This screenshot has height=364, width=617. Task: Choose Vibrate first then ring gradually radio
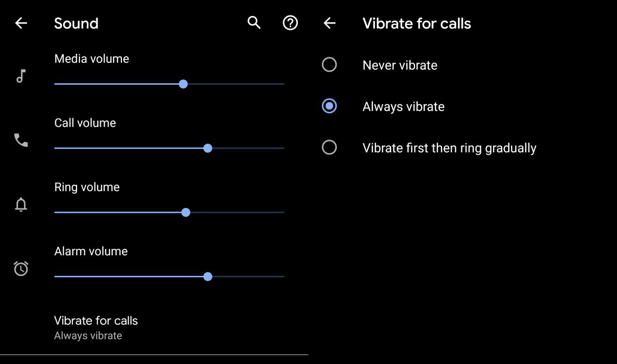[x=329, y=147]
